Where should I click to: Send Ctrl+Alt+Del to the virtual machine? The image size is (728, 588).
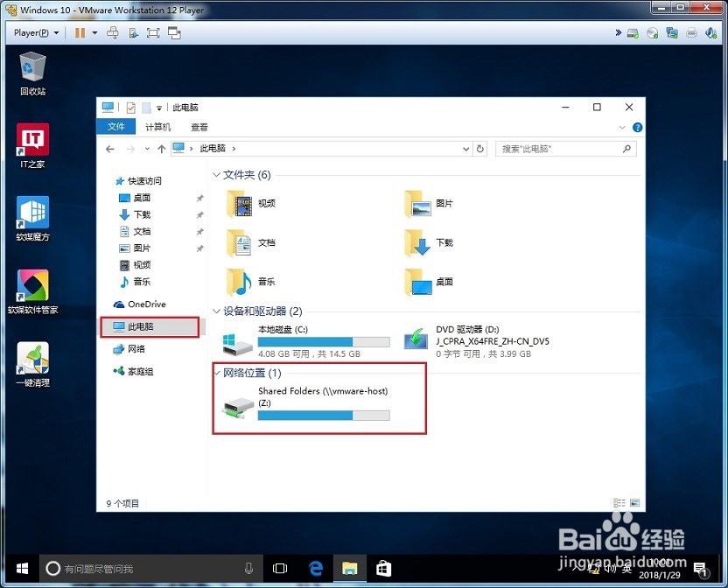[x=113, y=32]
